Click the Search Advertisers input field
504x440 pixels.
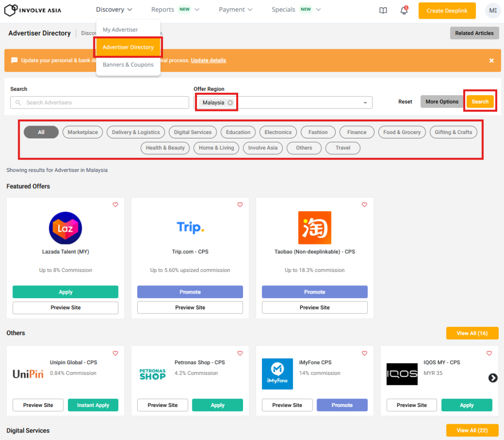coord(99,102)
